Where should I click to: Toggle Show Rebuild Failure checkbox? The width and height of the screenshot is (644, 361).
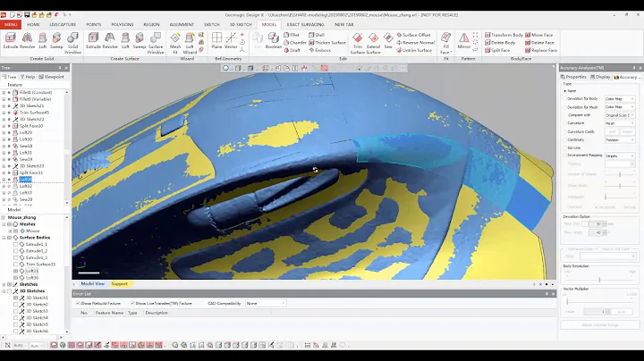(78, 303)
